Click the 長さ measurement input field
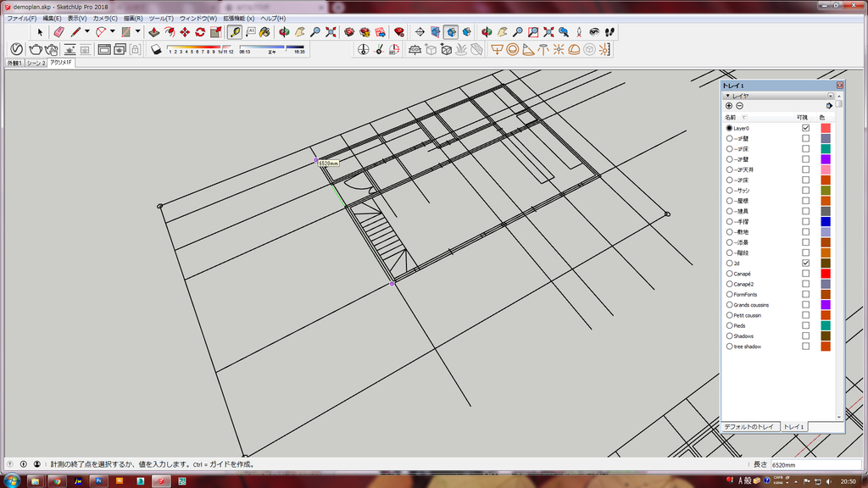 tap(816, 465)
